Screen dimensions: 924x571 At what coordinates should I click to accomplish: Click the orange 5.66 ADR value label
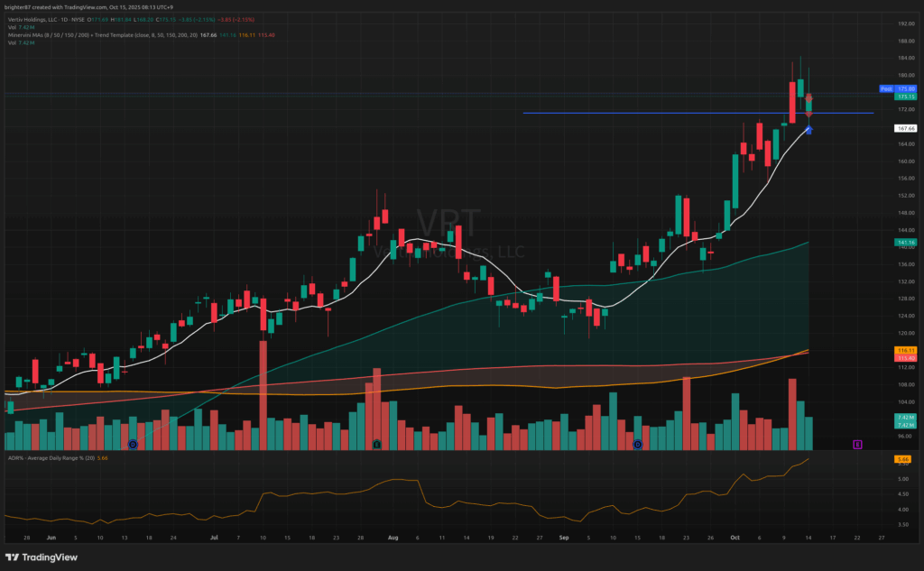pyautogui.click(x=902, y=460)
